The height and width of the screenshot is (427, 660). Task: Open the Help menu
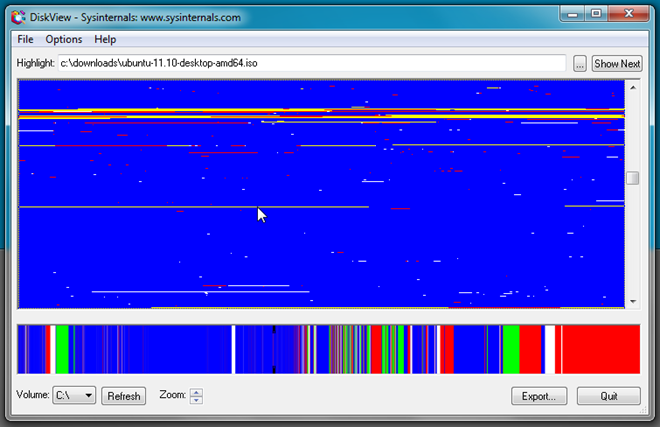pyautogui.click(x=105, y=39)
